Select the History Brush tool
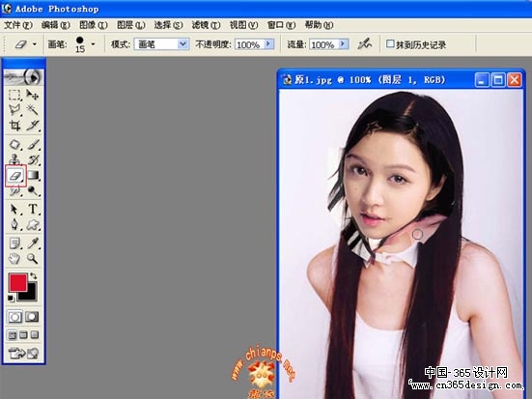Viewport: 532px width, 399px height. 33,159
